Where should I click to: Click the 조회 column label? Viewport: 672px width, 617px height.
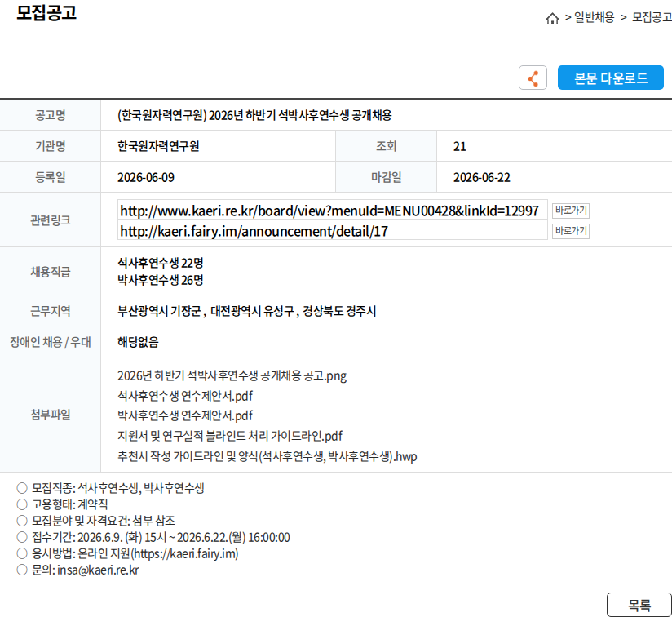click(386, 146)
